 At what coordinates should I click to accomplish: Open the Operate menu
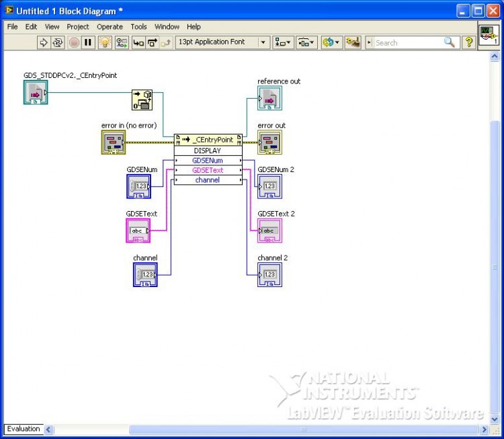pyautogui.click(x=110, y=27)
